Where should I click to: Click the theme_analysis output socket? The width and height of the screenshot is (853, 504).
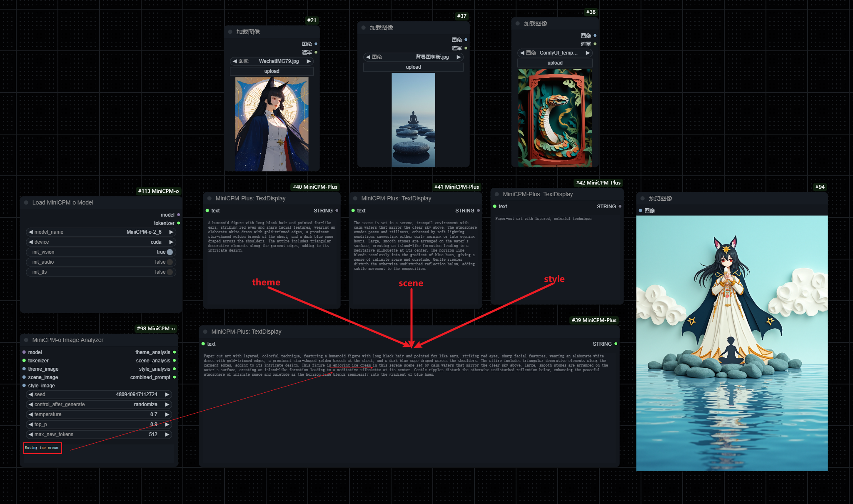tap(175, 352)
